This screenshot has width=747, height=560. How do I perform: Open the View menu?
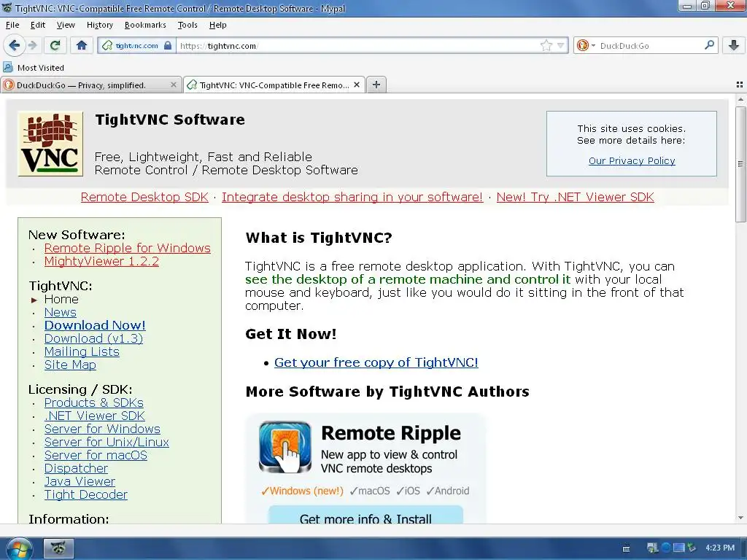[x=66, y=25]
